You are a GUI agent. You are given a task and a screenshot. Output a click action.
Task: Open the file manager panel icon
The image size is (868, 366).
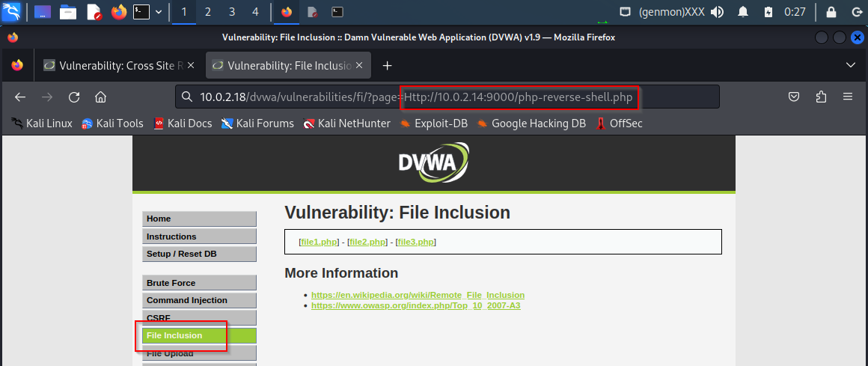[68, 12]
